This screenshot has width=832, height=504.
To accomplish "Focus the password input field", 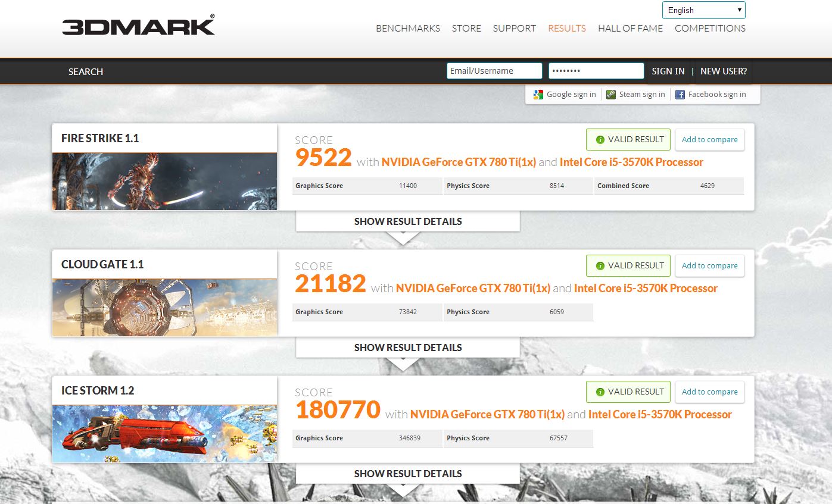I will 596,71.
